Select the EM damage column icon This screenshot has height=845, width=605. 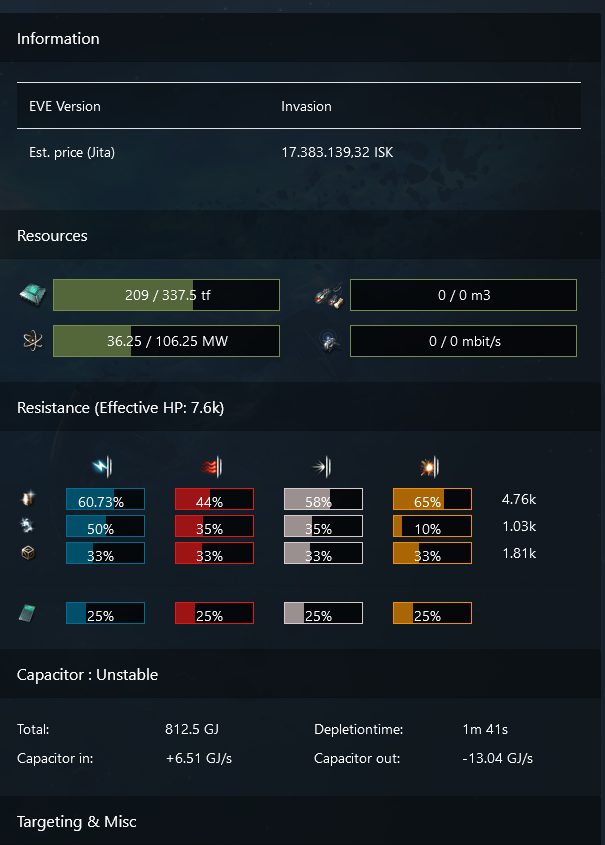point(103,466)
